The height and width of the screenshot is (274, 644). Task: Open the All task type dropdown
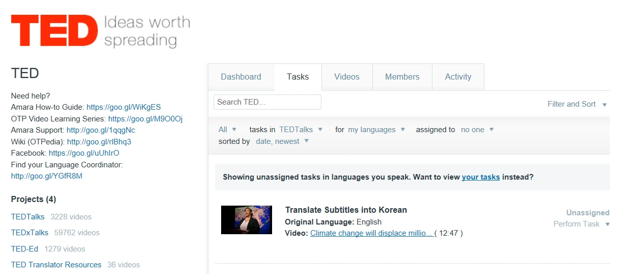tap(227, 130)
